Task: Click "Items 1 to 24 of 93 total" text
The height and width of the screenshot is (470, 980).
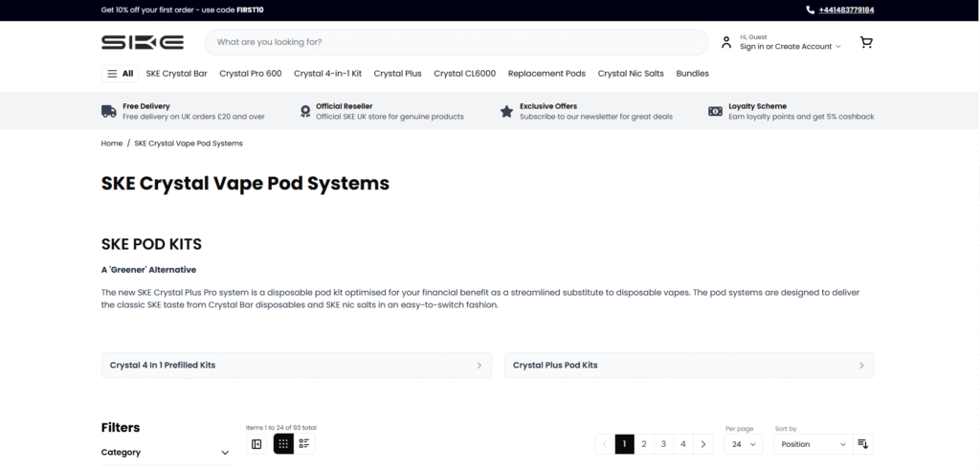Action: (281, 428)
